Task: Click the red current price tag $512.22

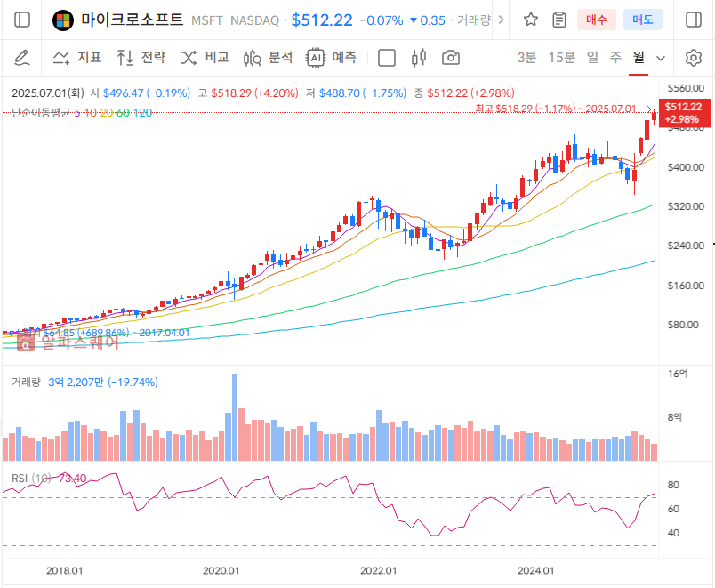Action: point(684,113)
